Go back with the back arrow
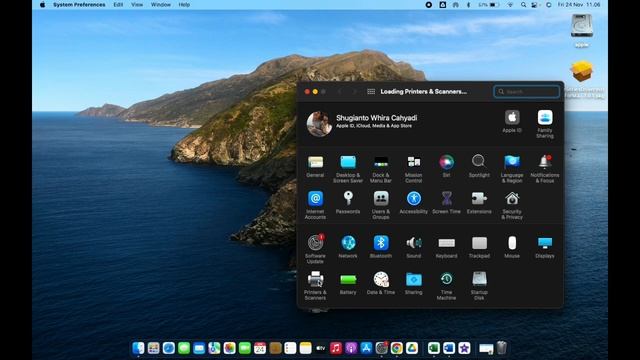 coord(340,91)
